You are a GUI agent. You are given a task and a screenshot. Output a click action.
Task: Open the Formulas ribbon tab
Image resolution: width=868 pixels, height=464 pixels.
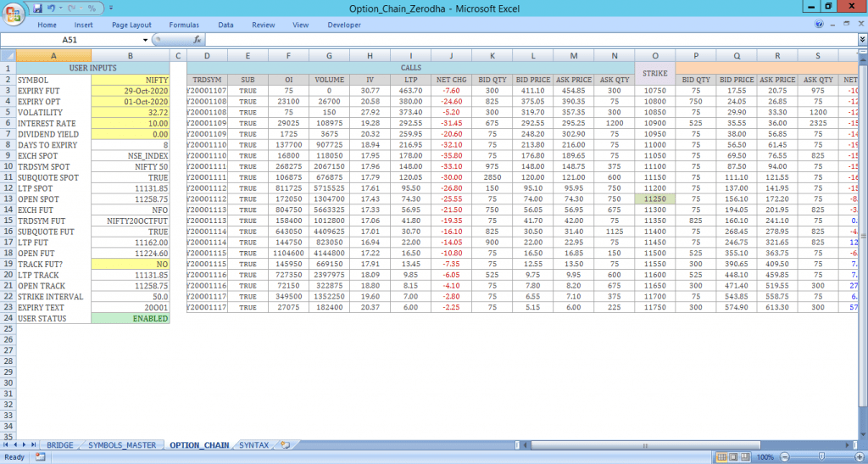184,25
